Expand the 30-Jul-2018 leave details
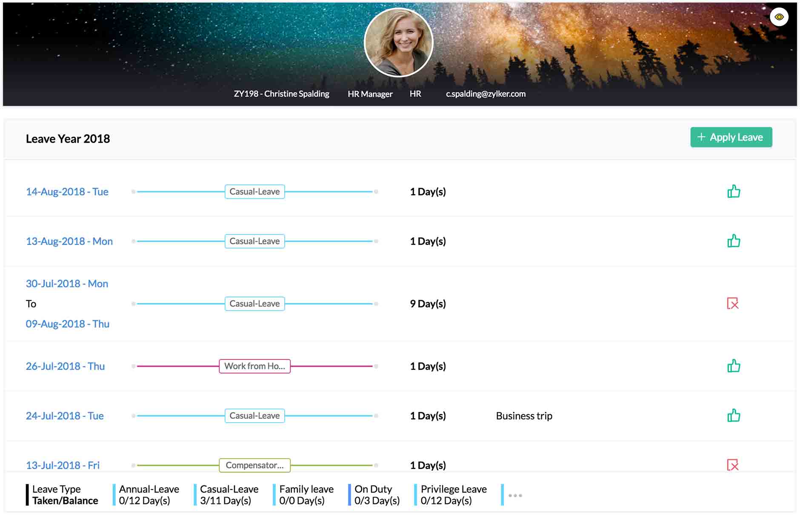Viewport: 800px width, 532px height. tap(67, 283)
